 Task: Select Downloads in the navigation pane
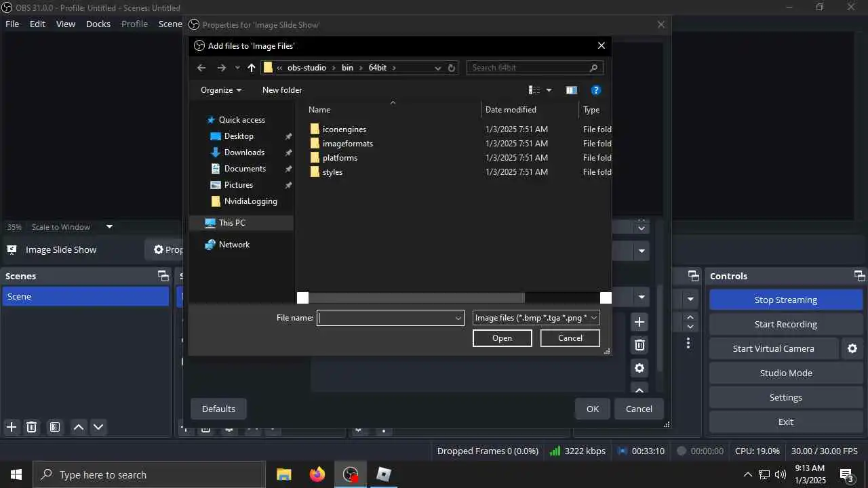[244, 152]
